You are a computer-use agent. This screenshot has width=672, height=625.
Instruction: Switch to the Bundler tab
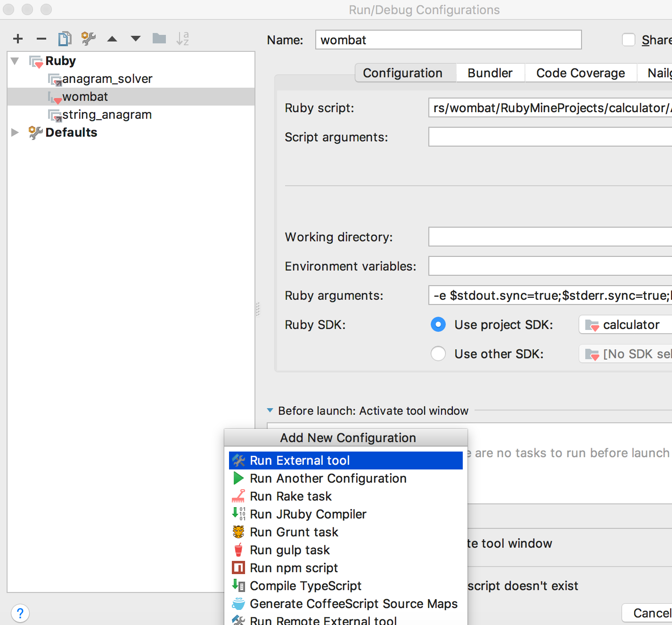490,73
